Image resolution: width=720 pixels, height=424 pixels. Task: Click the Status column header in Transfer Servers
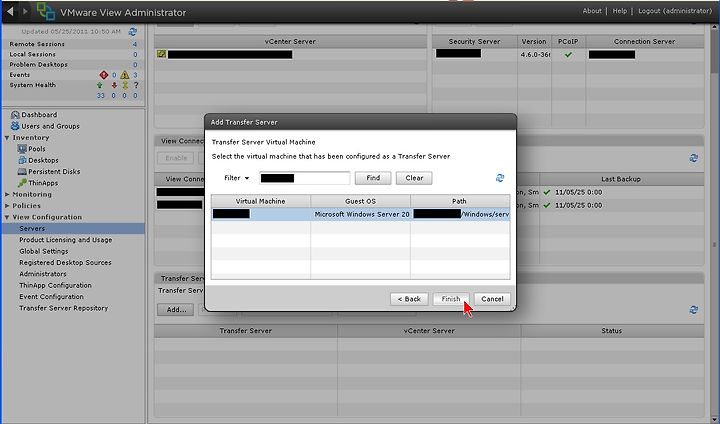pos(612,331)
